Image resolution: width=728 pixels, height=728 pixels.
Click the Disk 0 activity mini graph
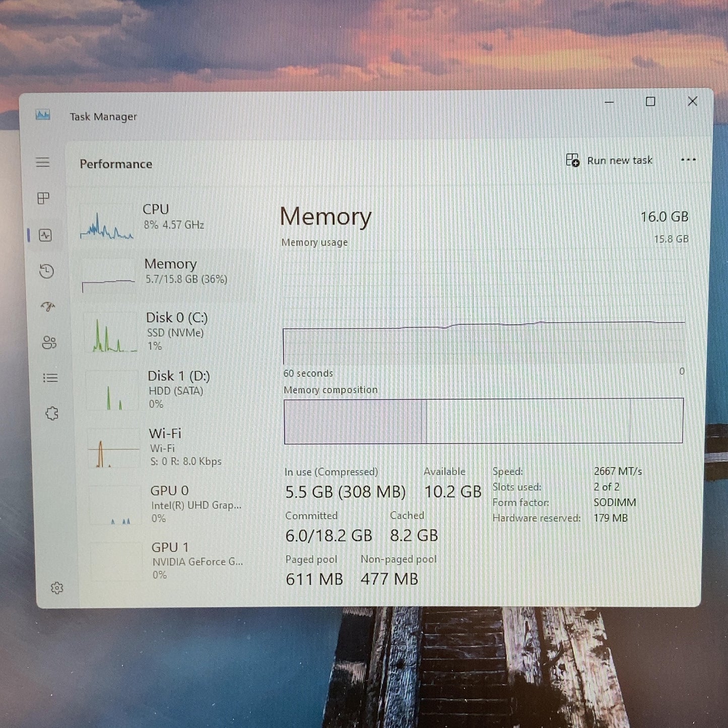click(x=111, y=333)
